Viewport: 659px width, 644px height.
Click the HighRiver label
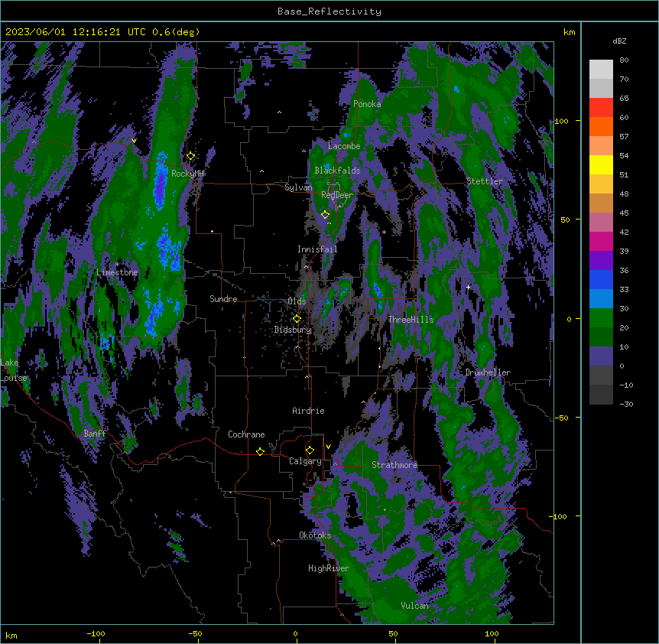[329, 568]
